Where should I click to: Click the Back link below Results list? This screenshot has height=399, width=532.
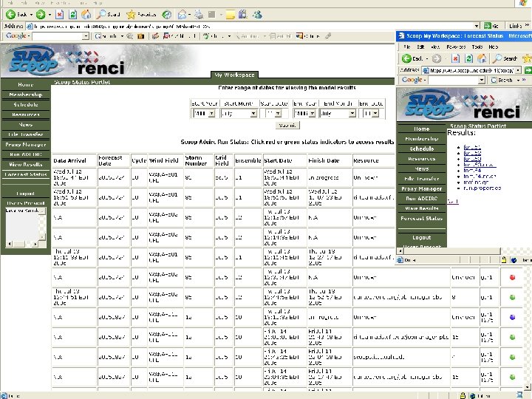[x=453, y=202]
